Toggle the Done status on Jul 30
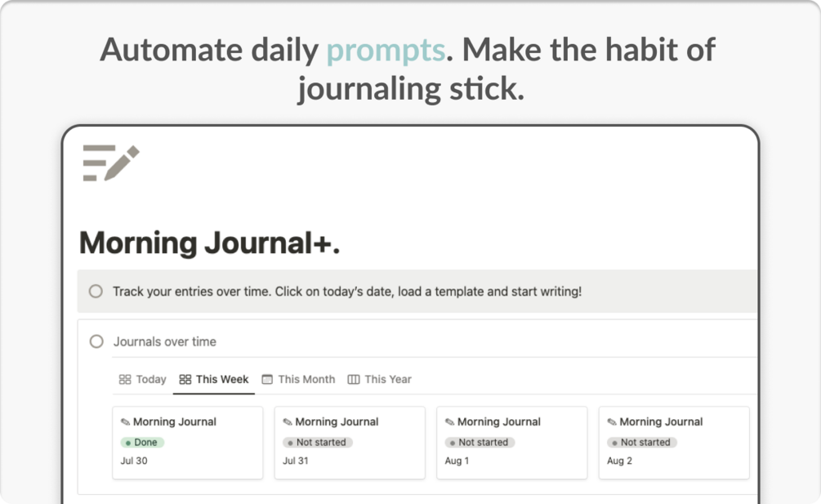Viewport: 821px width, 504px height. (x=142, y=442)
